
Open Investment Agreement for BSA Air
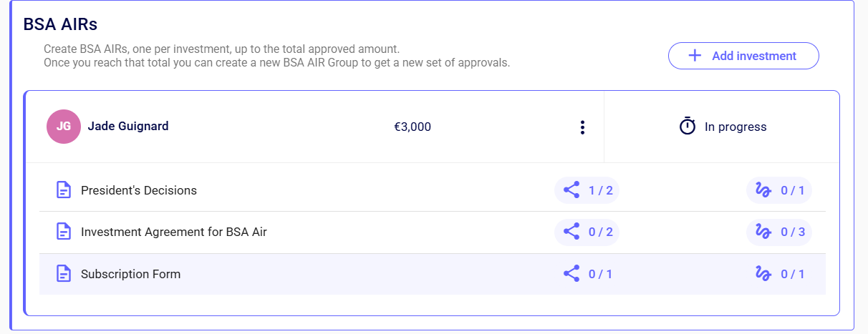tap(174, 232)
